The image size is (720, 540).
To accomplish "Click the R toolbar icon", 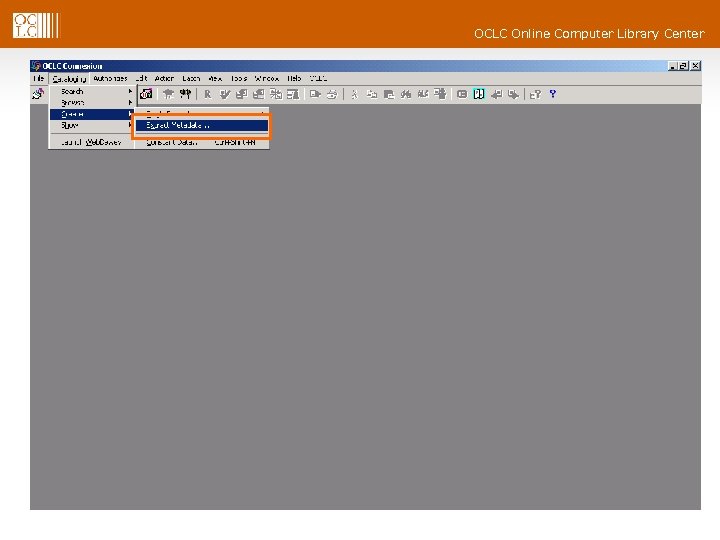I will point(208,94).
